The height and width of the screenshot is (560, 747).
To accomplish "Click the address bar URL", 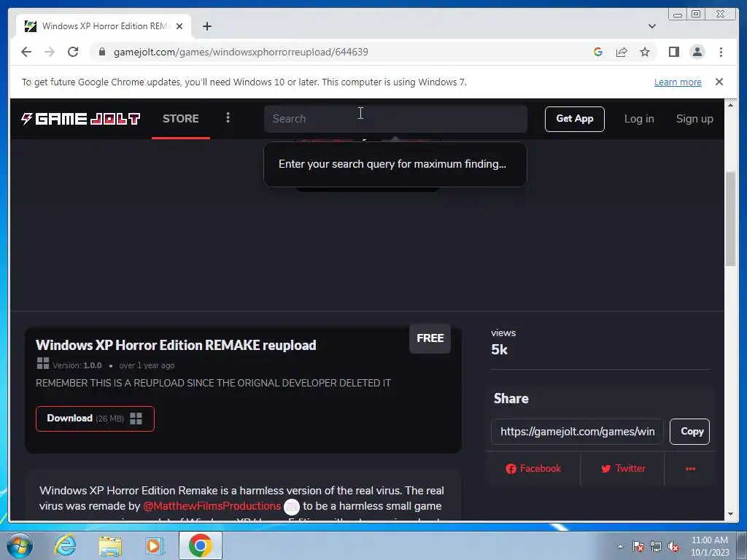I will pyautogui.click(x=241, y=52).
